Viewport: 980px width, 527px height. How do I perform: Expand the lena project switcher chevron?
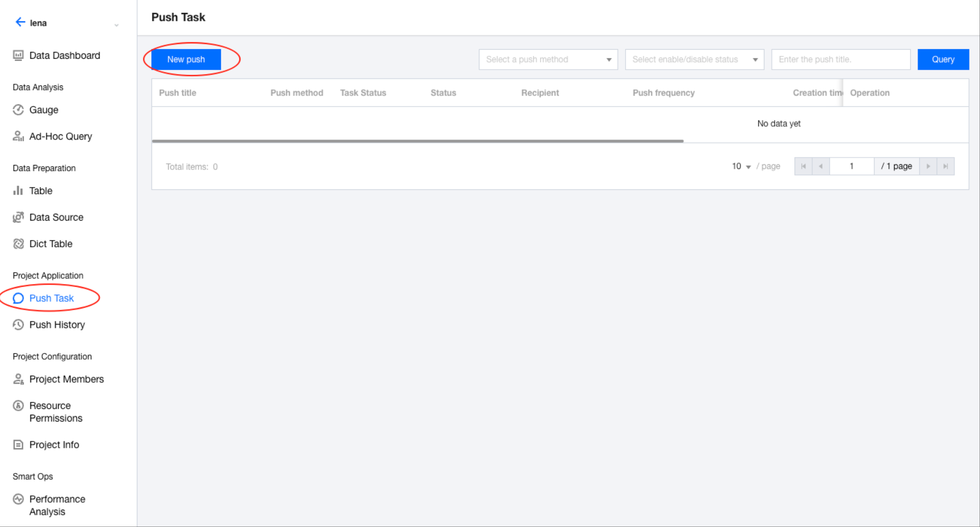tap(116, 25)
